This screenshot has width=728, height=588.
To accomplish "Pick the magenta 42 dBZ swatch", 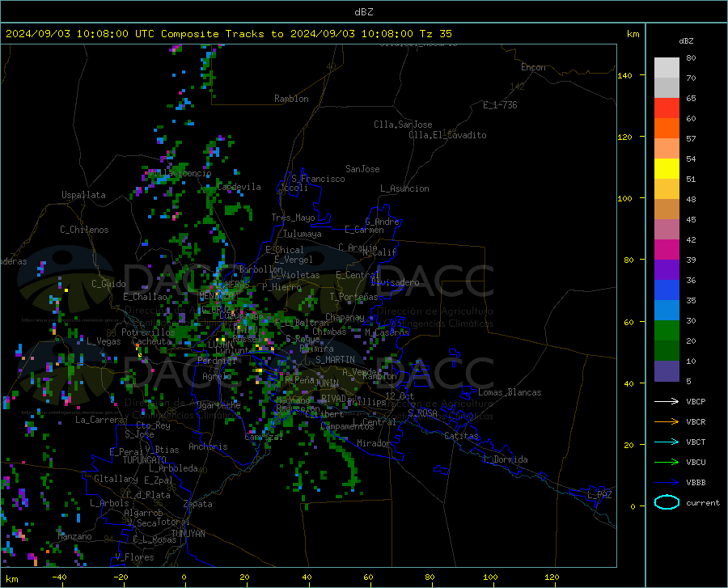I will click(x=667, y=250).
